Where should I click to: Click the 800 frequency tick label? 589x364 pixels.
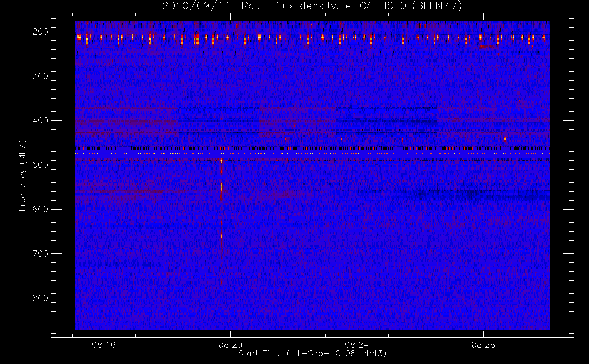pyautogui.click(x=40, y=298)
